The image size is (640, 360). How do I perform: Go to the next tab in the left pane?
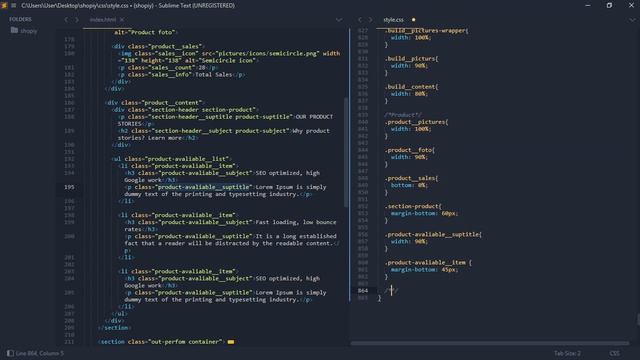pyautogui.click(x=77, y=20)
